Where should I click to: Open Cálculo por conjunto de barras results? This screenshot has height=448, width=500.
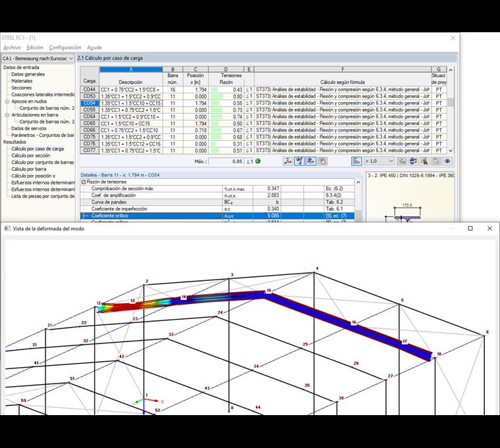[x=42, y=162]
